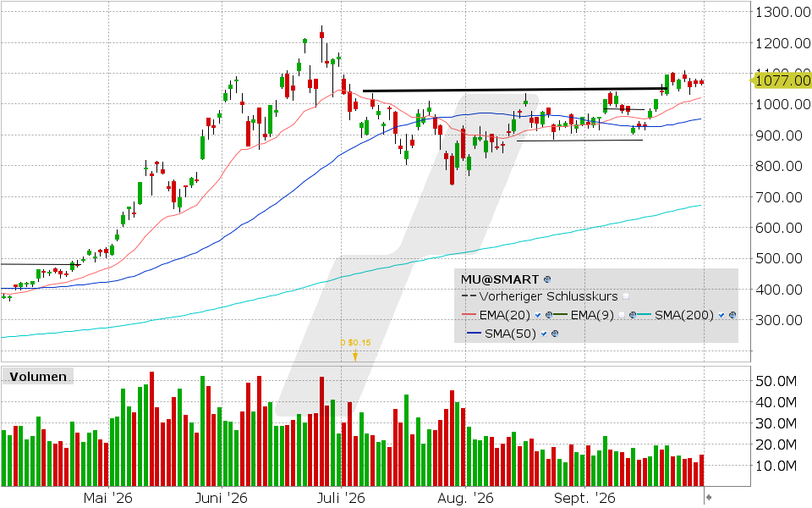This screenshot has width=812, height=508.
Task: Click the EMA(20) legend label
Action: 505,315
